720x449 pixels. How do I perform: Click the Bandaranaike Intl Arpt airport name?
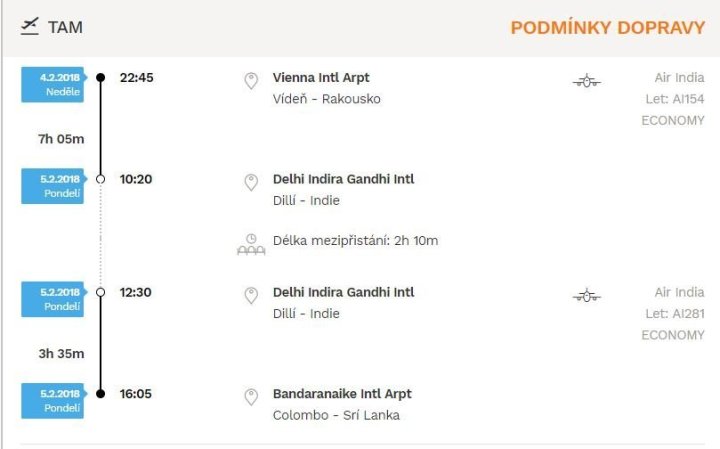pyautogui.click(x=342, y=394)
